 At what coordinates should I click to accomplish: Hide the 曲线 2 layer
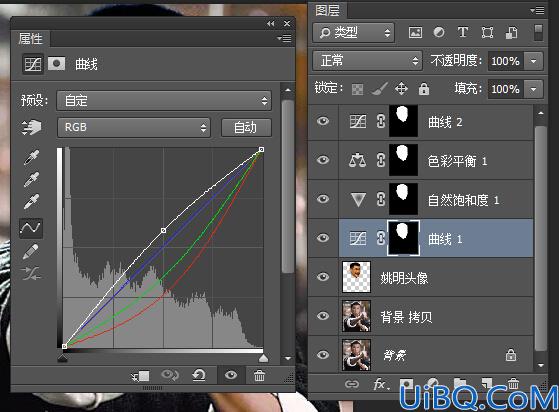323,121
